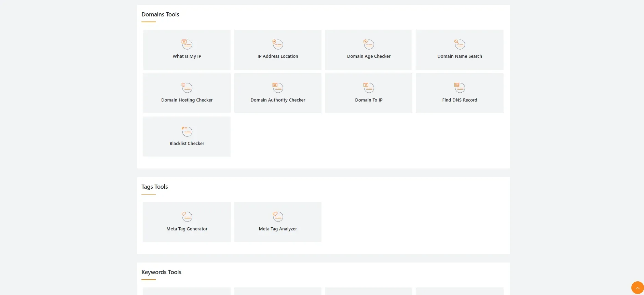644x295 pixels.
Task: Open the Meta Tag Generator link
Action: pos(187,229)
